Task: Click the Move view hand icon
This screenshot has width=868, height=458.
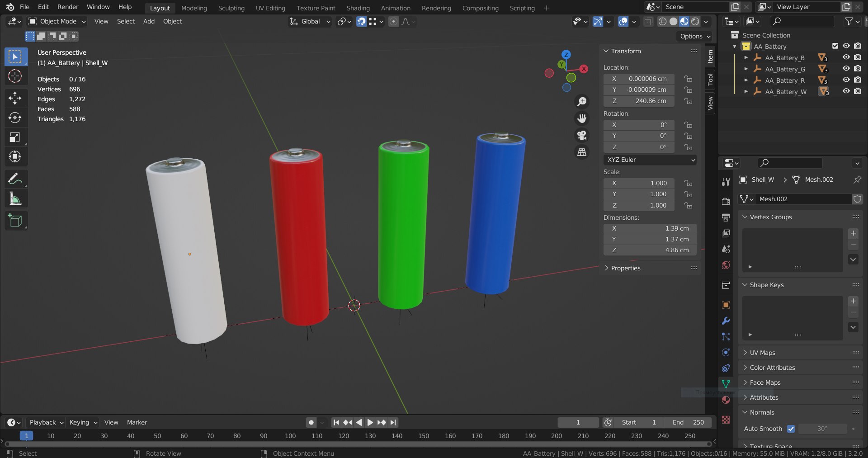Action: [x=582, y=118]
